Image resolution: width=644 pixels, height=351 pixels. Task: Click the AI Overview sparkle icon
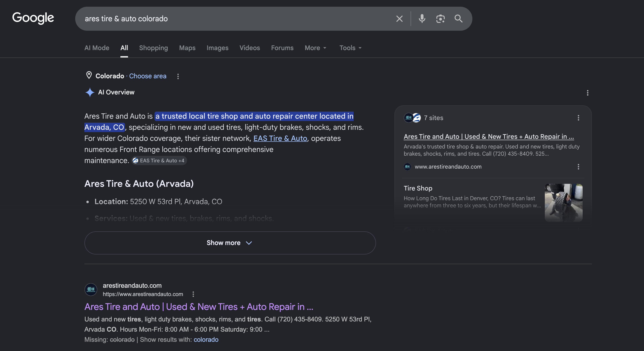click(x=90, y=92)
